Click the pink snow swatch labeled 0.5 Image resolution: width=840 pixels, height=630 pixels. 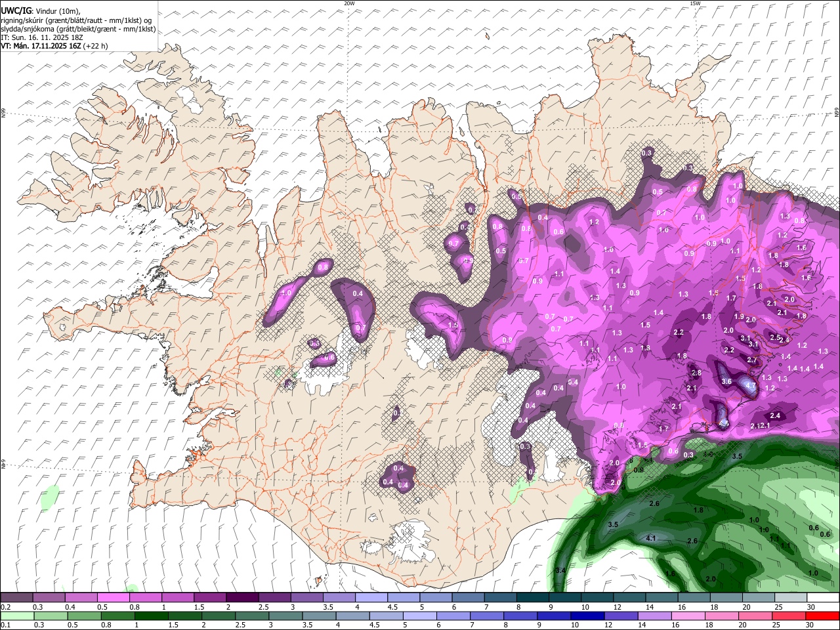(114, 598)
